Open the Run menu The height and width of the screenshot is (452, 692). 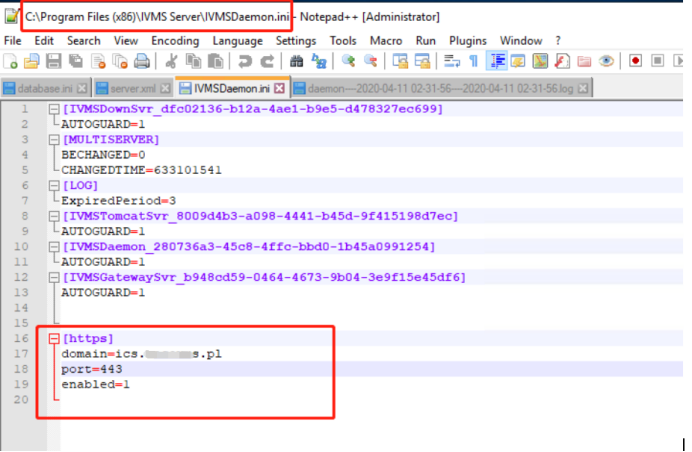pos(425,41)
